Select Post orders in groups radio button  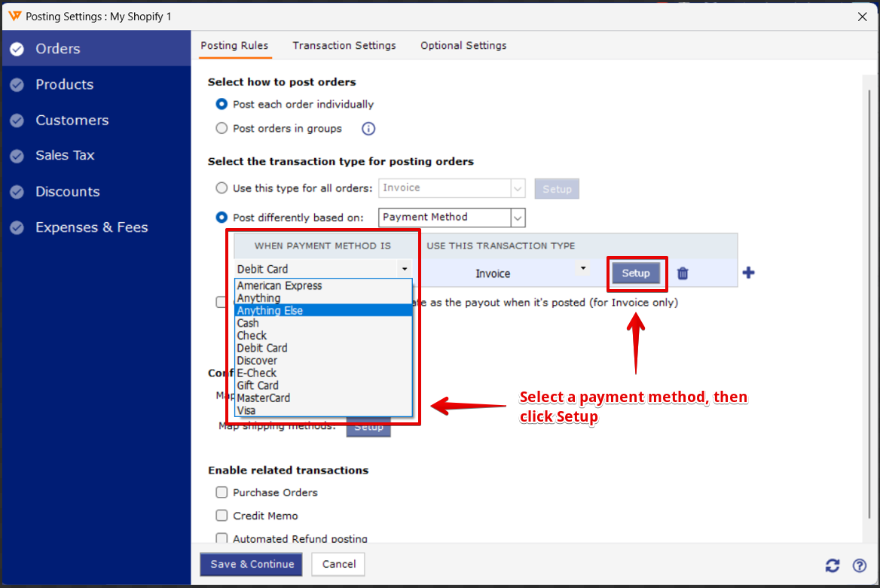tap(222, 129)
